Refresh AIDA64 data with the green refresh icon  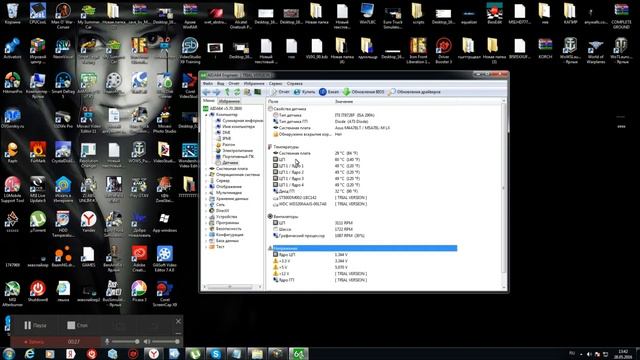click(237, 92)
